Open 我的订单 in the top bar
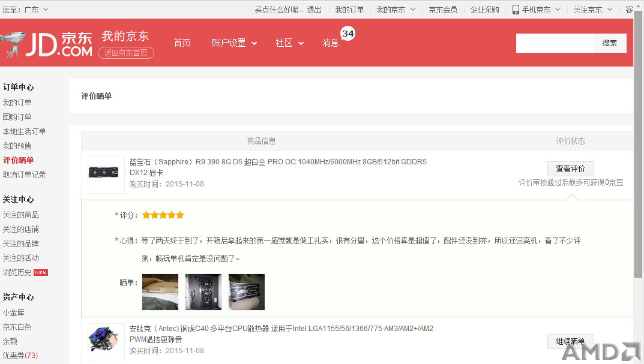The width and height of the screenshot is (644, 364). click(x=349, y=10)
